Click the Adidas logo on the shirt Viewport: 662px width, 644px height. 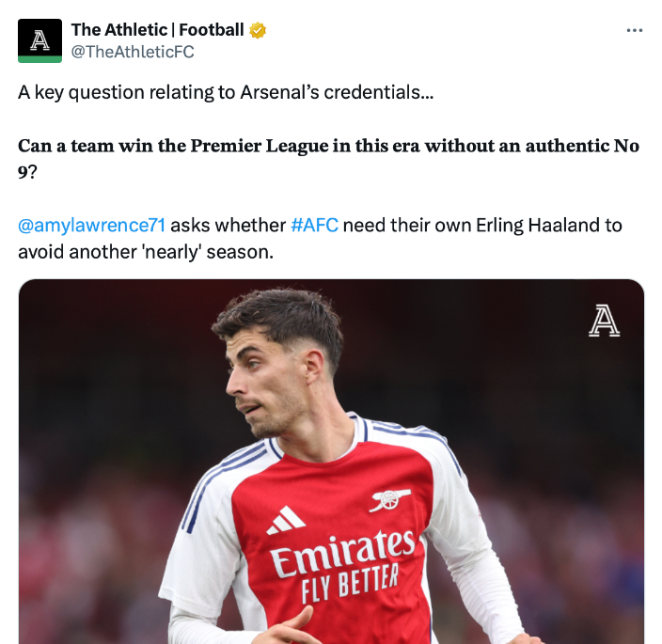coord(285,520)
